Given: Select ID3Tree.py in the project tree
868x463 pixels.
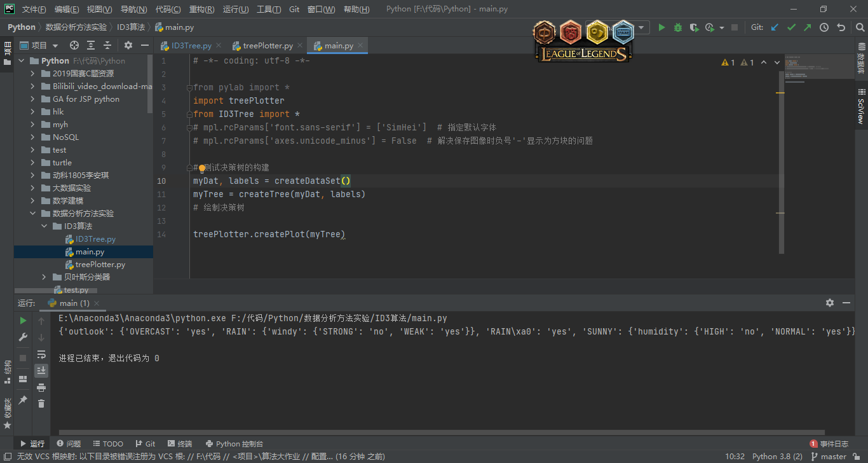Looking at the screenshot, I should (x=95, y=239).
